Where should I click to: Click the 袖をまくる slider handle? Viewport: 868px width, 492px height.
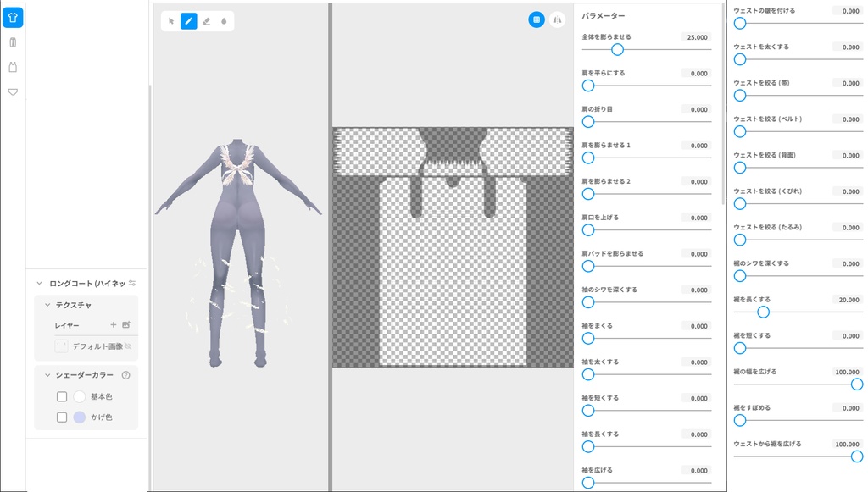[x=588, y=339]
